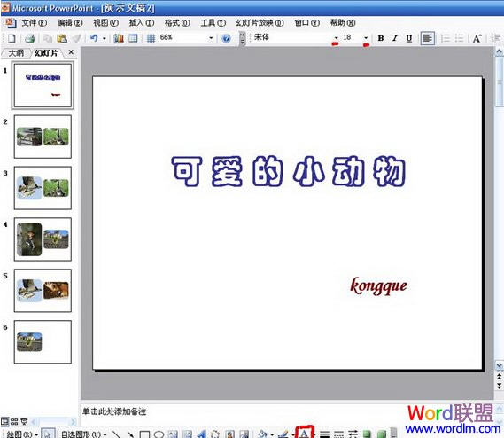The height and width of the screenshot is (438, 504).
Task: Open the 绘图 Draw menu button
Action: 22,434
